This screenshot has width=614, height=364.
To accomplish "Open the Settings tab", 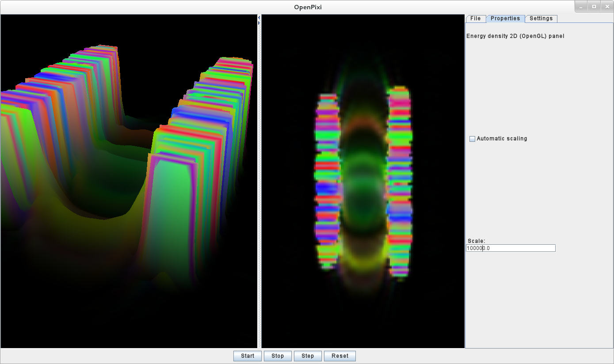I will coord(541,19).
